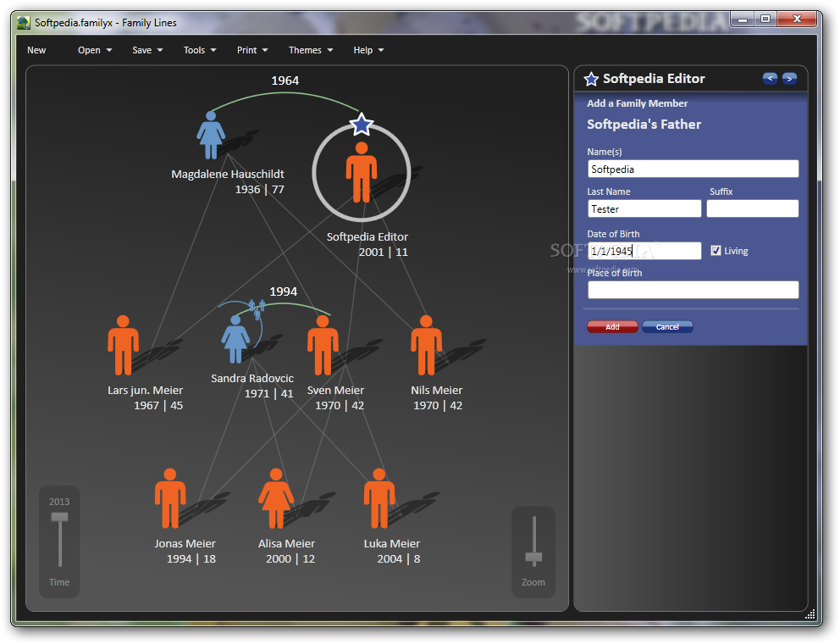
Task: Open the Themes dropdown menu
Action: click(311, 50)
